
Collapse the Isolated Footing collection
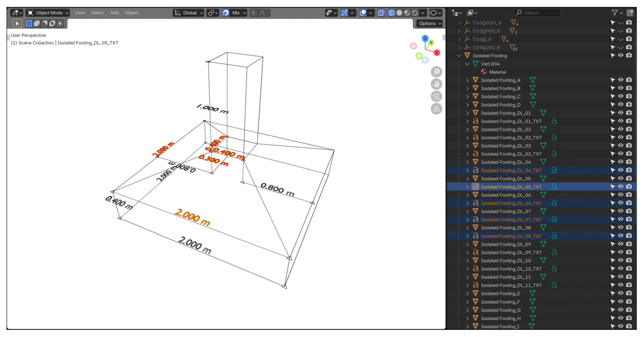(x=459, y=56)
